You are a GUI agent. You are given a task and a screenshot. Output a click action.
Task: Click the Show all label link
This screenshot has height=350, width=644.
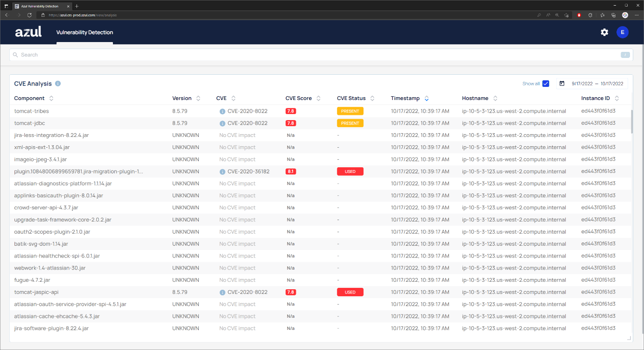click(531, 84)
